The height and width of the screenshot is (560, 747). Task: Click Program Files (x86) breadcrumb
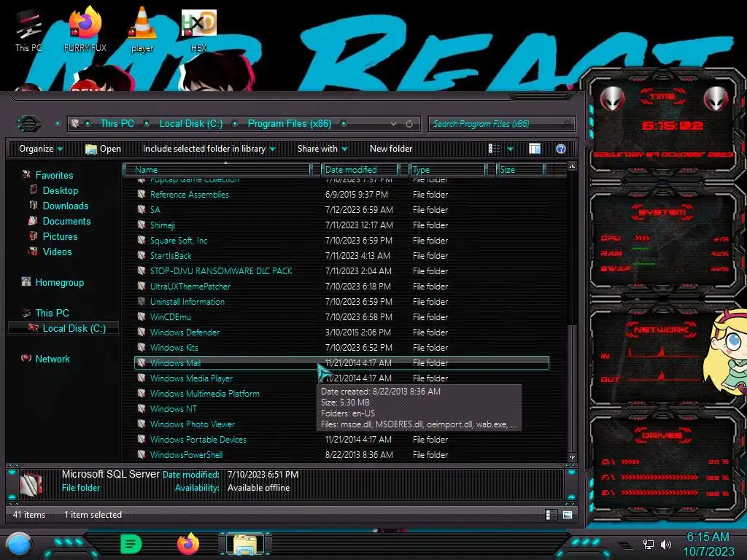pyautogui.click(x=289, y=123)
